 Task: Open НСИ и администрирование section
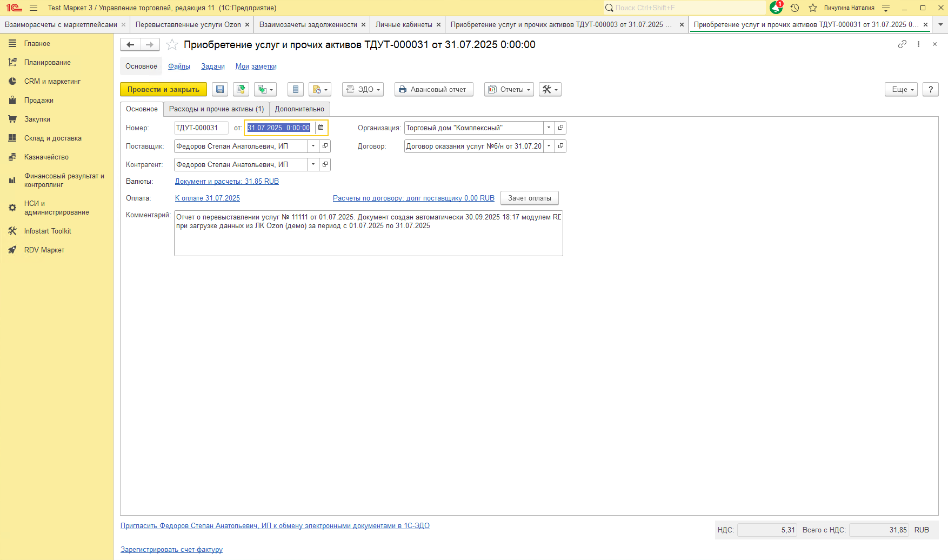point(57,208)
